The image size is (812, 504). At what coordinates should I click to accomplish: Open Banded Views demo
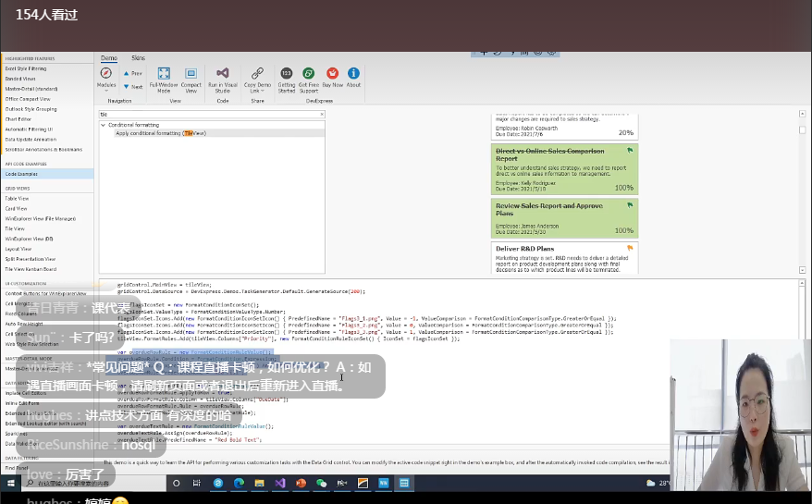coord(20,79)
